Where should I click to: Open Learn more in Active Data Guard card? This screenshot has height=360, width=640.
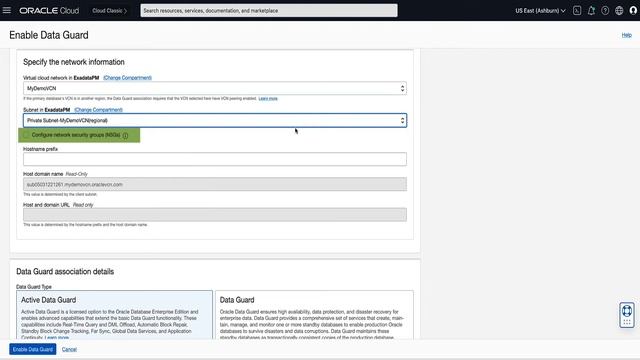pyautogui.click(x=57, y=338)
